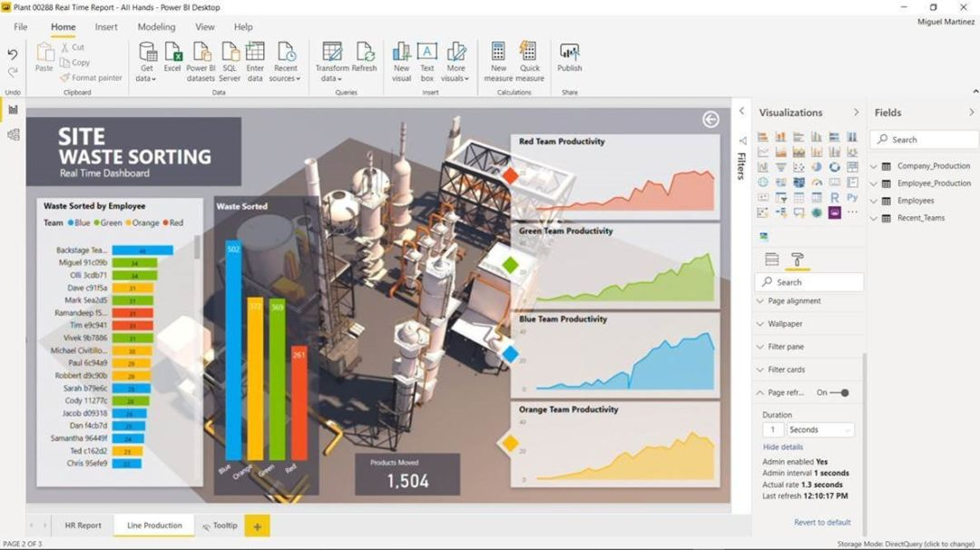Screen dimensions: 980x550
Task: Expand Employee_Production table
Action: pyautogui.click(x=874, y=183)
